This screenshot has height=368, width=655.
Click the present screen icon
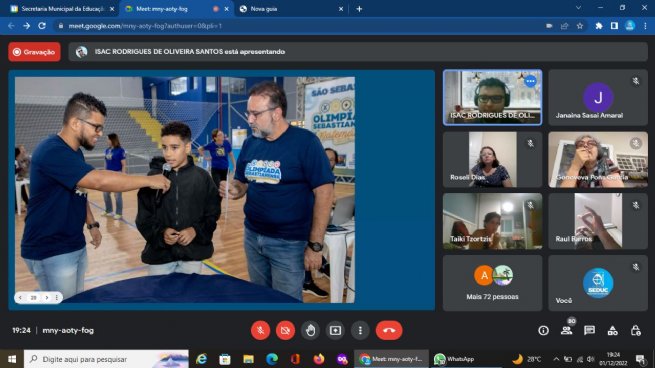tap(335, 330)
